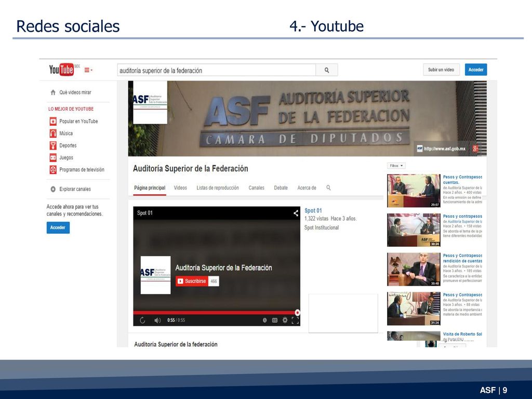Screen dimensions: 532x399
Task: Open the 29:07 Pesos y Contrapesos thumbnail
Action: [414, 191]
